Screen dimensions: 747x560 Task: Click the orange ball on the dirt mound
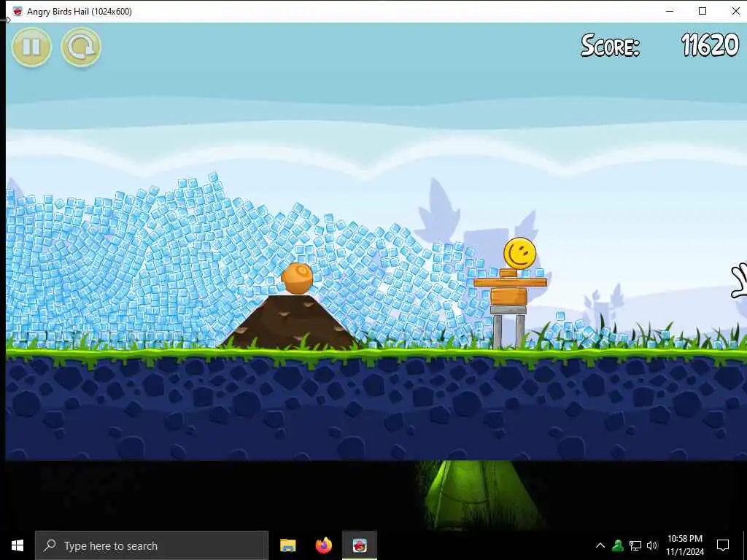298,279
